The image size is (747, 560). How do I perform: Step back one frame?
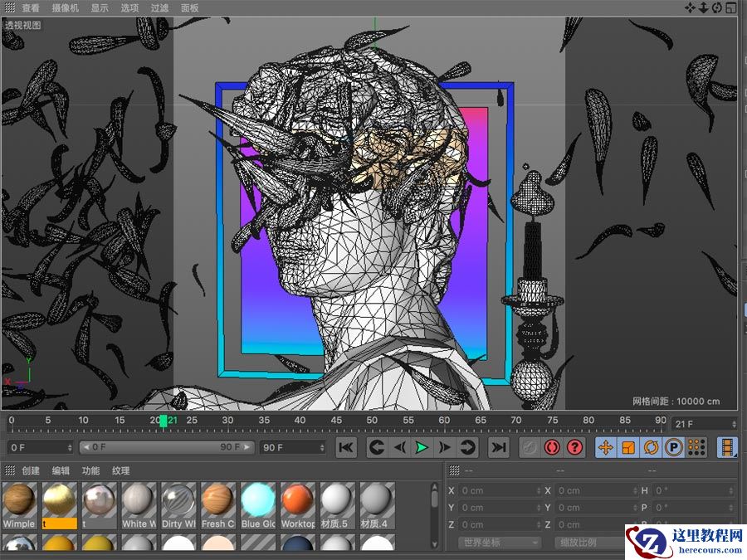click(x=400, y=448)
